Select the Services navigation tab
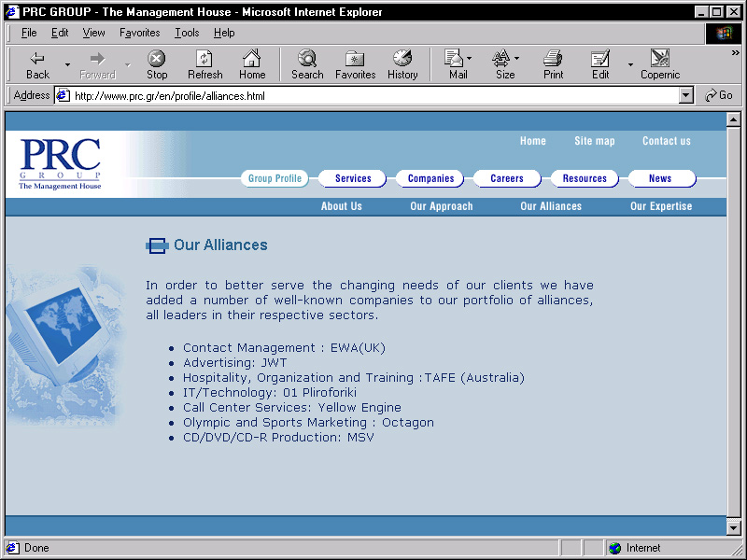 353,178
